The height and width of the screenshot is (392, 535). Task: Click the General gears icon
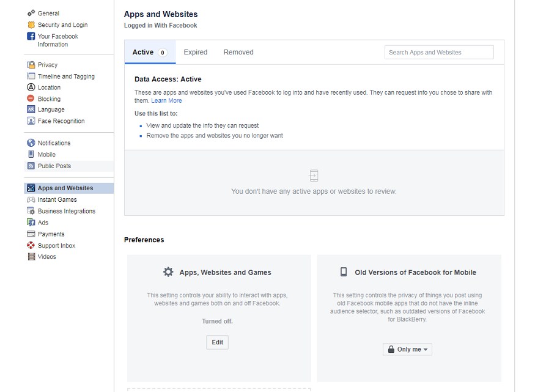(x=31, y=13)
